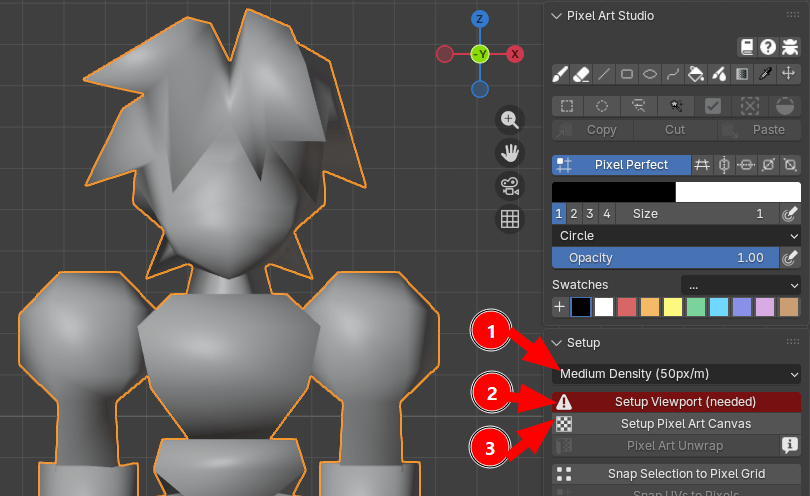This screenshot has height=496, width=810.
Task: Select brush size preset 3
Action: pyautogui.click(x=590, y=214)
